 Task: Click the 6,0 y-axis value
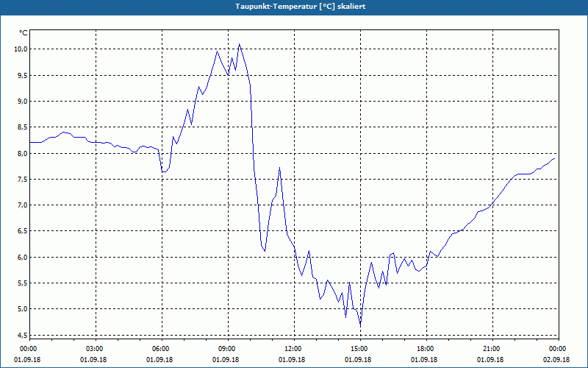coord(23,257)
